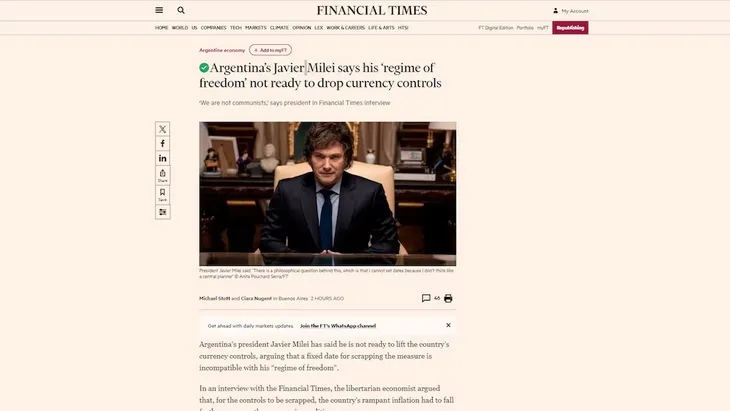730x411 pixels.
Task: Share article on LinkedIn
Action: pyautogui.click(x=162, y=158)
